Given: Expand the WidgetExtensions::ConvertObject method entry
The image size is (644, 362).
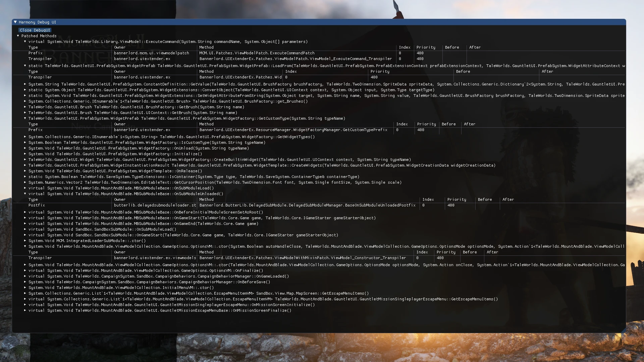Looking at the screenshot, I should pyautogui.click(x=25, y=90).
